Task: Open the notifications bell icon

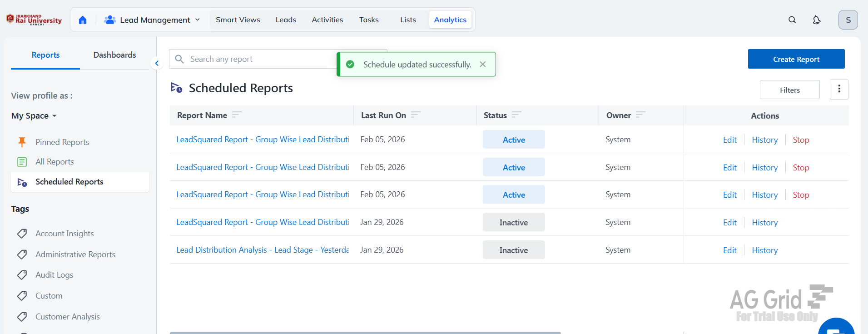Action: pos(817,20)
